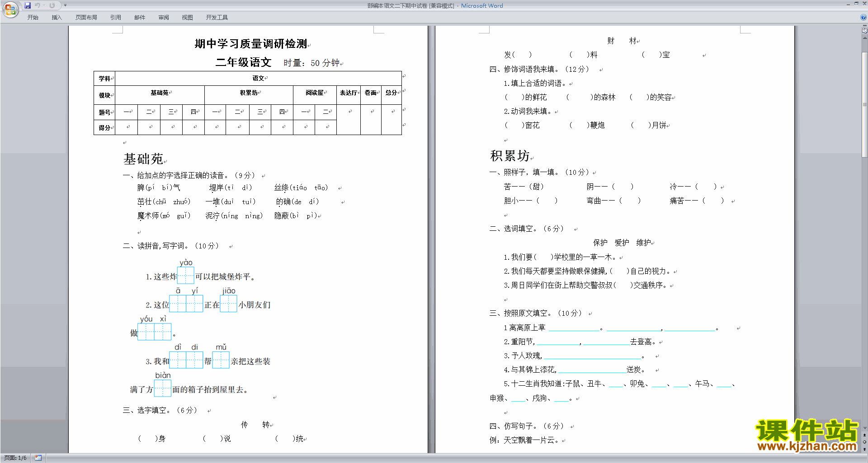Switch to the 视图 tab
The height and width of the screenshot is (463, 868).
[x=188, y=18]
